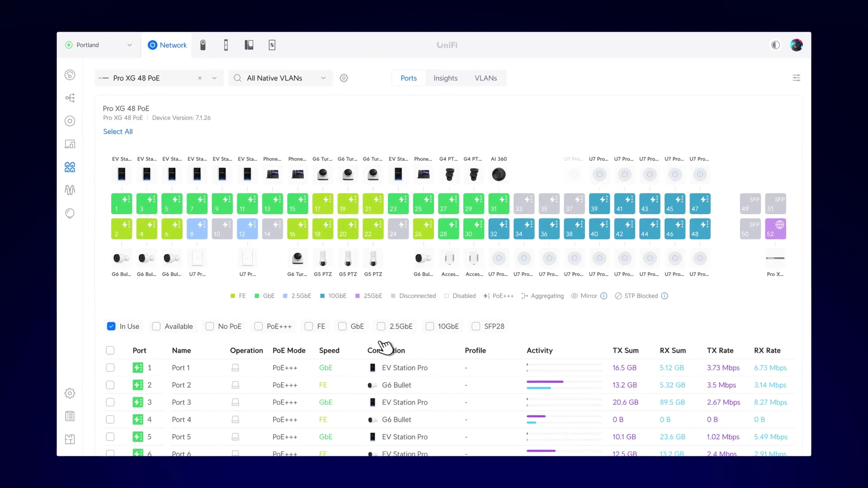This screenshot has width=868, height=488.
Task: Sort by the PoE Mode column header
Action: pyautogui.click(x=289, y=351)
